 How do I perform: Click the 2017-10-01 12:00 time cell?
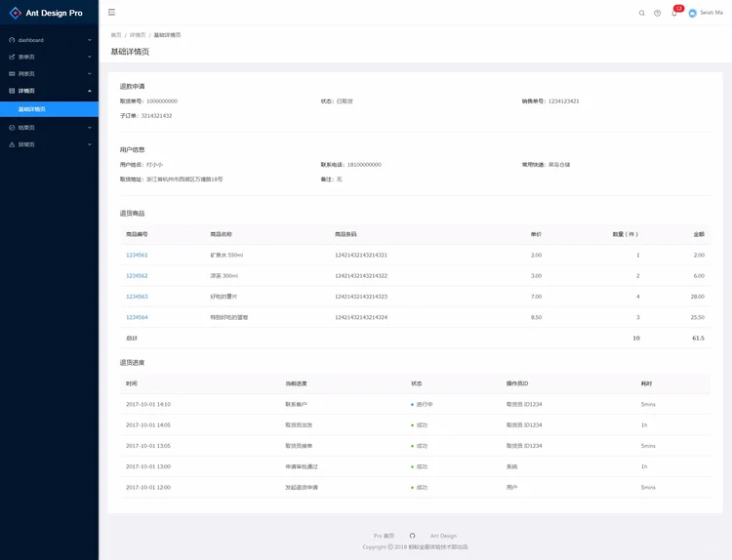(148, 487)
